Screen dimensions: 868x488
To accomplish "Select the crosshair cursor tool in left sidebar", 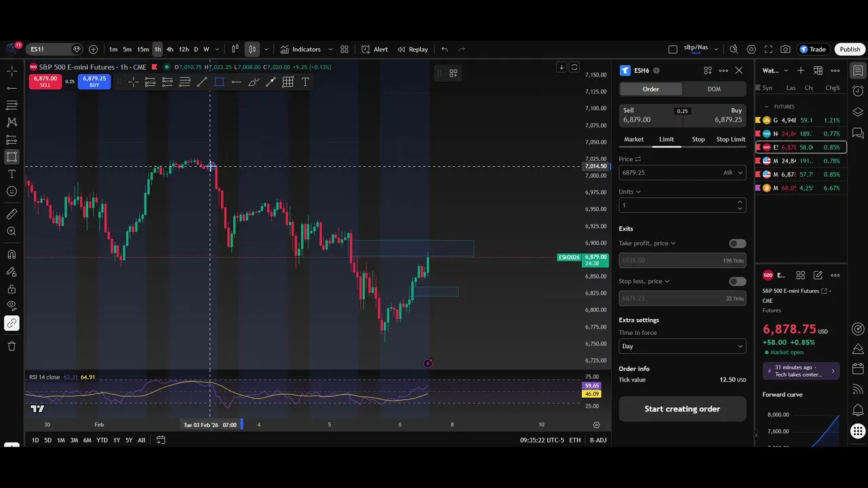I will [x=12, y=70].
